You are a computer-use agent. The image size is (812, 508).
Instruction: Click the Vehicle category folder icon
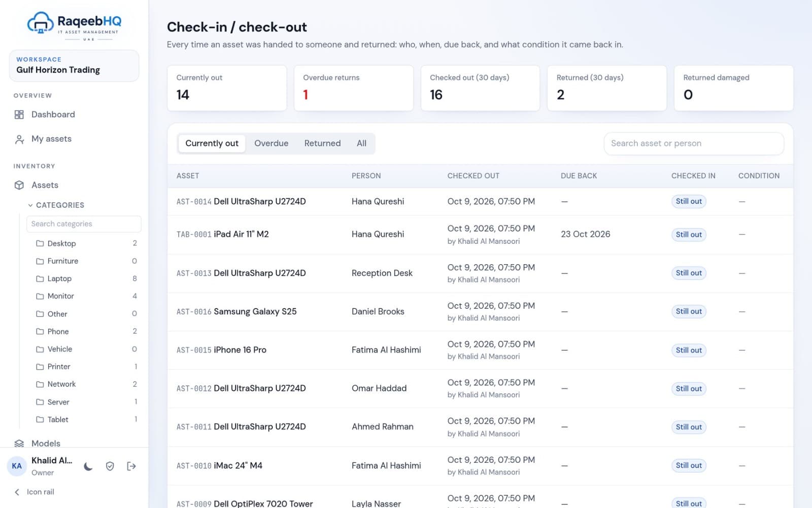40,349
